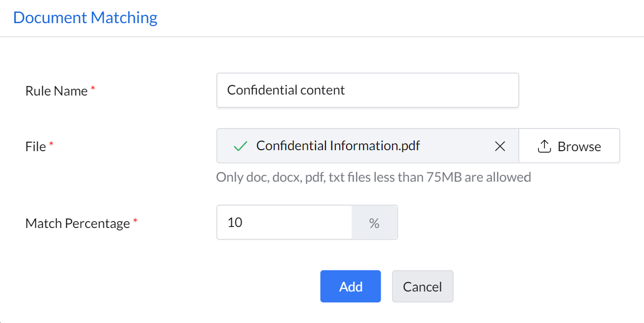Click the red asterisk beside Match Percentage
The image size is (644, 323).
tap(135, 222)
